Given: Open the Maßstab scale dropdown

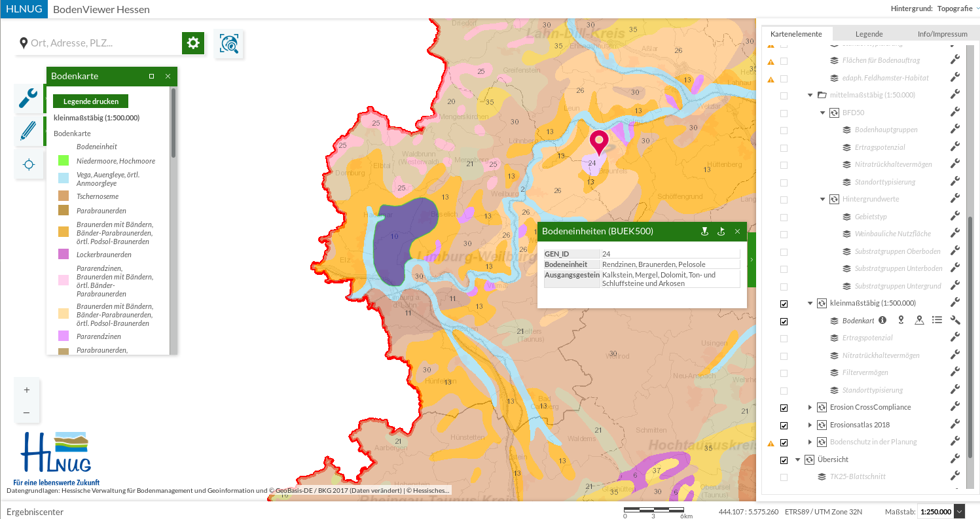Looking at the screenshot, I should pos(960,512).
